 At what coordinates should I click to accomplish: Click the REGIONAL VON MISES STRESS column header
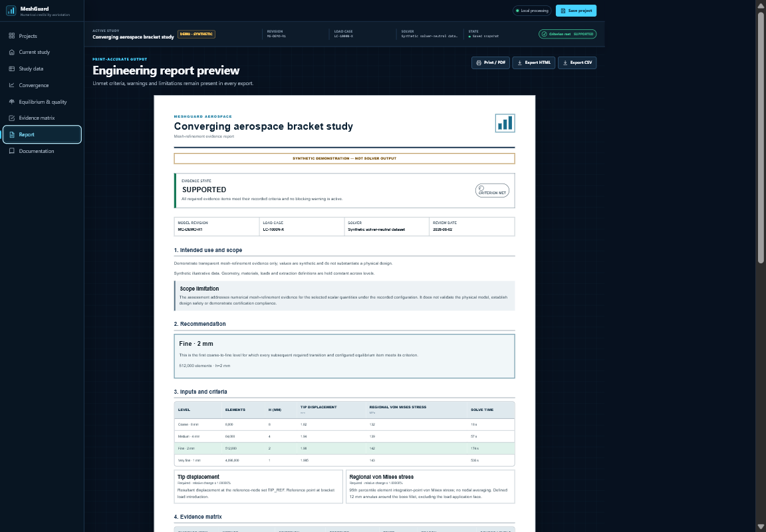coord(398,407)
